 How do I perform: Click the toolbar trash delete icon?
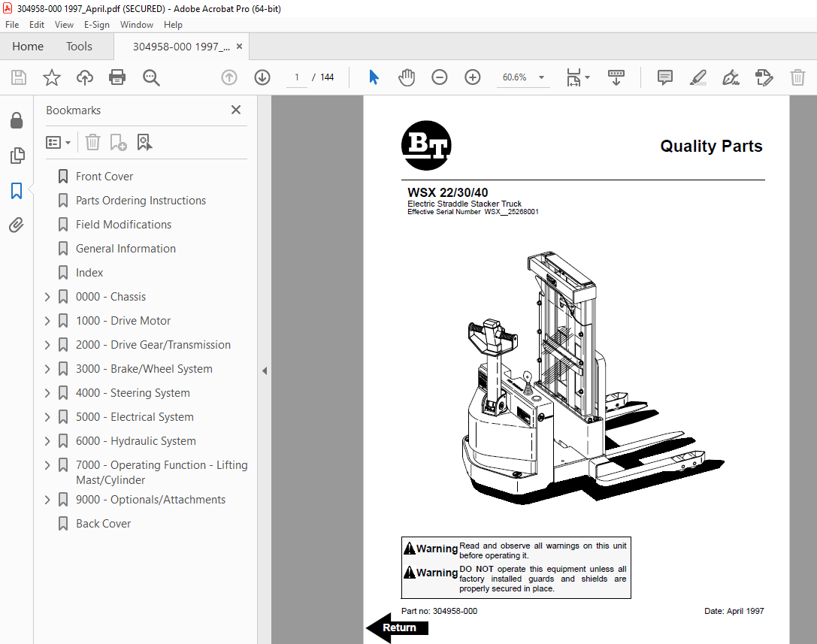pos(797,77)
